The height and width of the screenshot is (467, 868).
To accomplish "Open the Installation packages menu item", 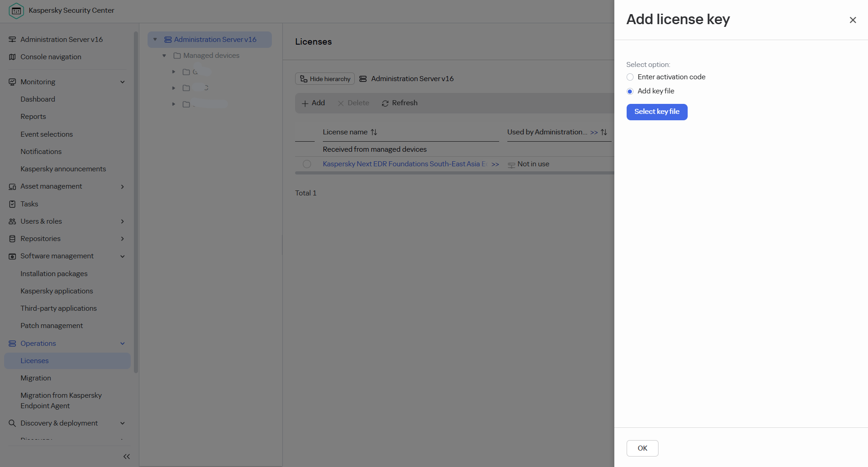I will coord(54,274).
